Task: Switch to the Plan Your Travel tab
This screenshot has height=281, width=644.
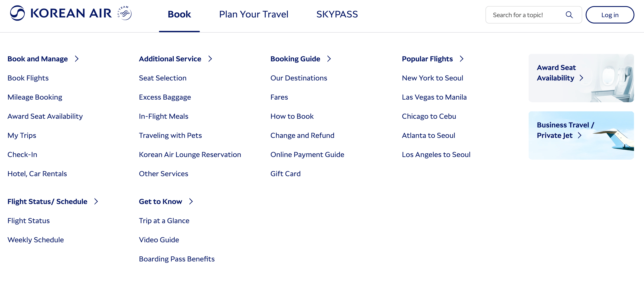Action: tap(253, 15)
